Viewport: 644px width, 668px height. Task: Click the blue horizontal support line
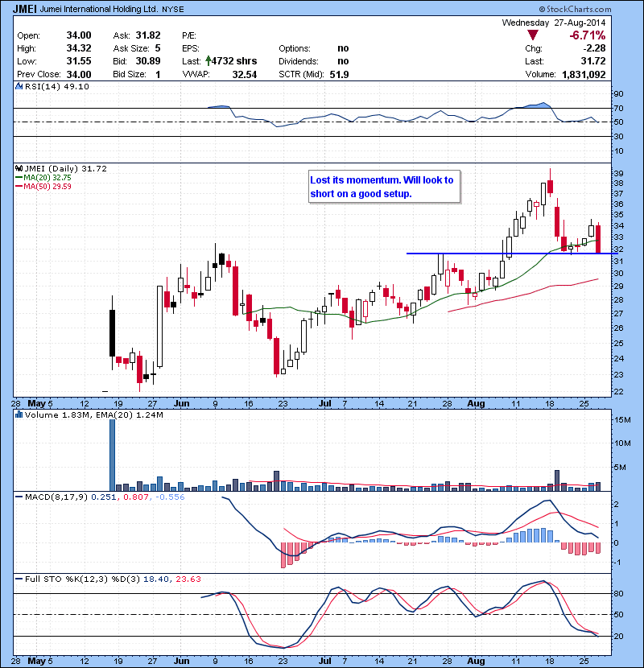(x=511, y=254)
